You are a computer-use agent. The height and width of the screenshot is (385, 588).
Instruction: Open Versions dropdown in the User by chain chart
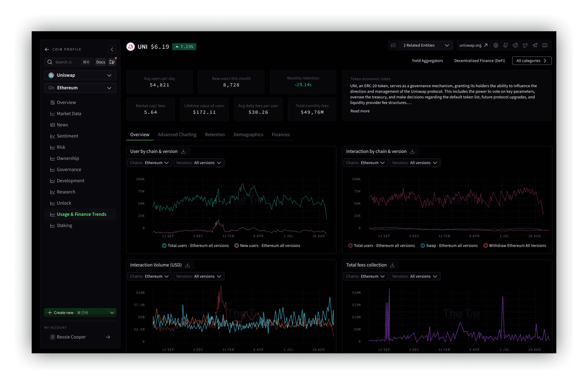click(199, 163)
